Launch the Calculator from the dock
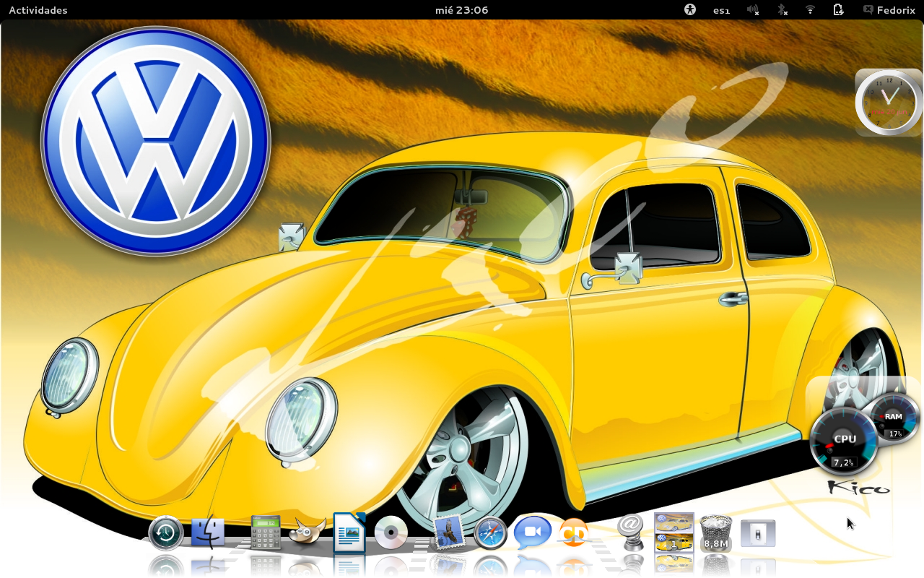The height and width of the screenshot is (578, 924). click(263, 533)
